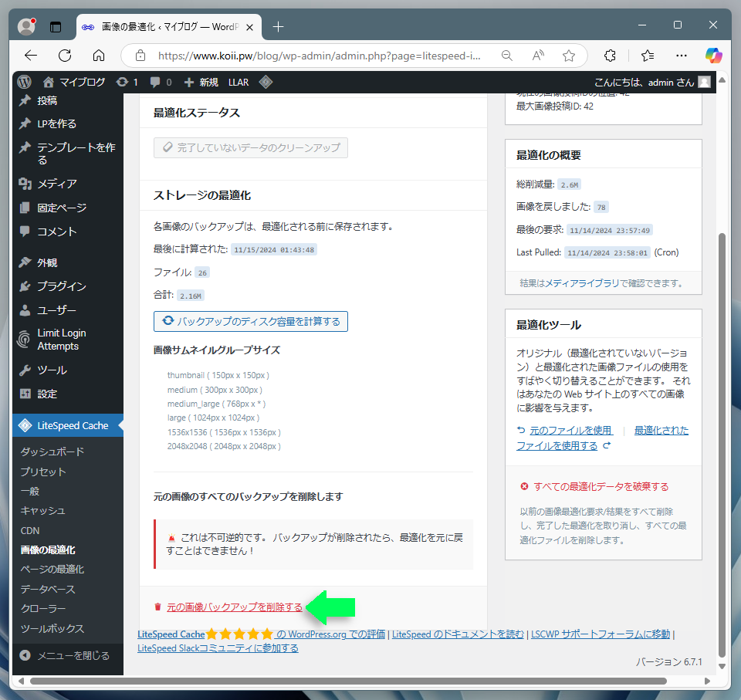Open the comments bubble in admin bar
The height and width of the screenshot is (700, 741).
(x=161, y=83)
